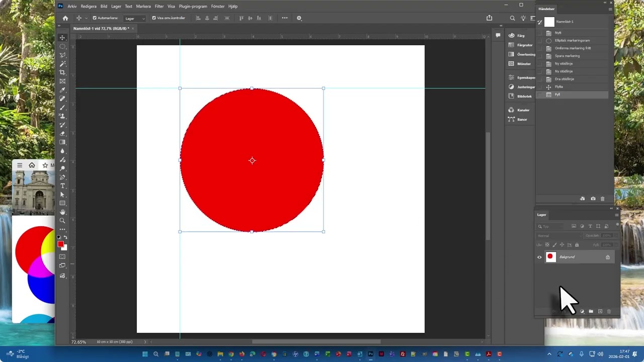The image size is (644, 362).
Task: Select the Crop tool
Action: point(62,72)
